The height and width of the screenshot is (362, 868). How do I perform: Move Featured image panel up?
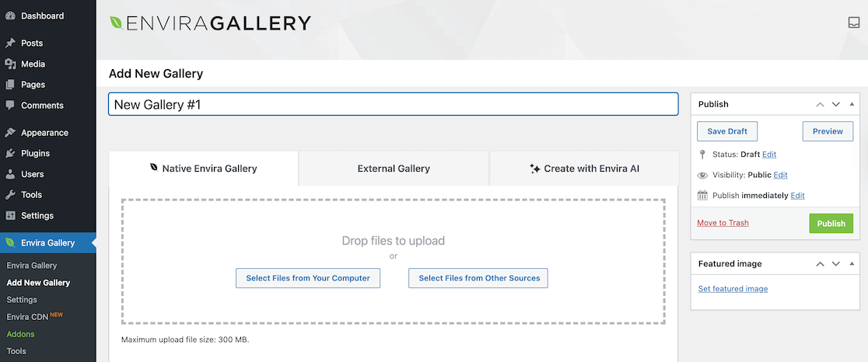[820, 264]
